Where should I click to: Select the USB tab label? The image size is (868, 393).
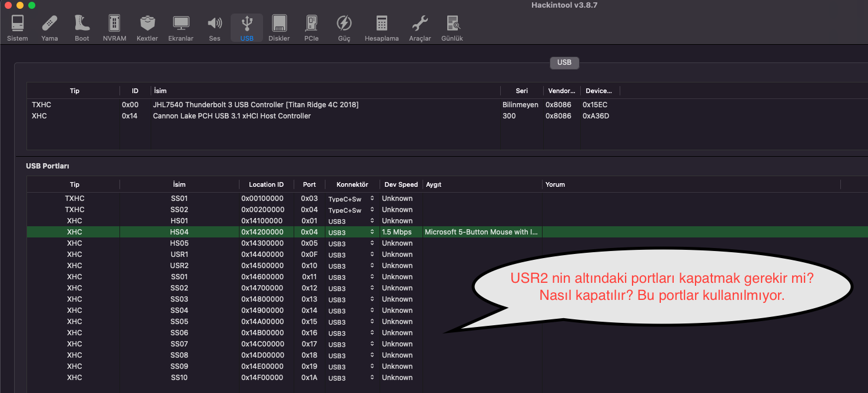coord(564,62)
